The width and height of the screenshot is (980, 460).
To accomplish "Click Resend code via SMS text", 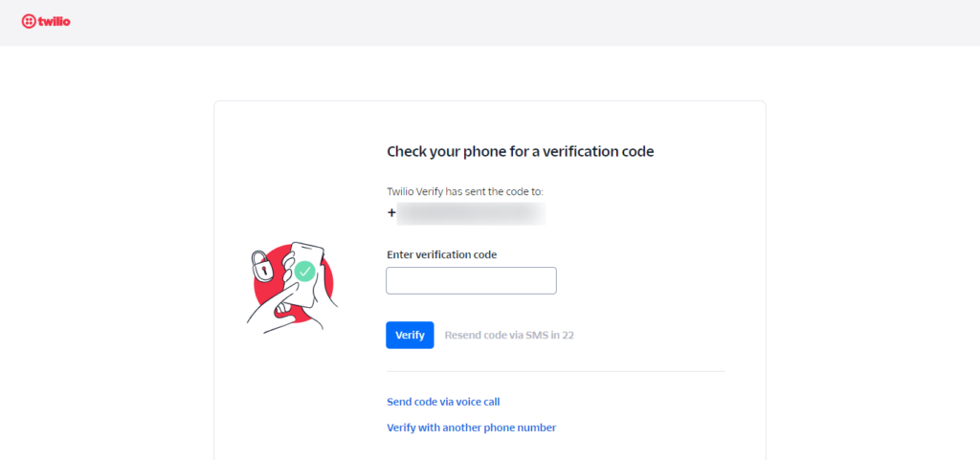I will 501,335.
